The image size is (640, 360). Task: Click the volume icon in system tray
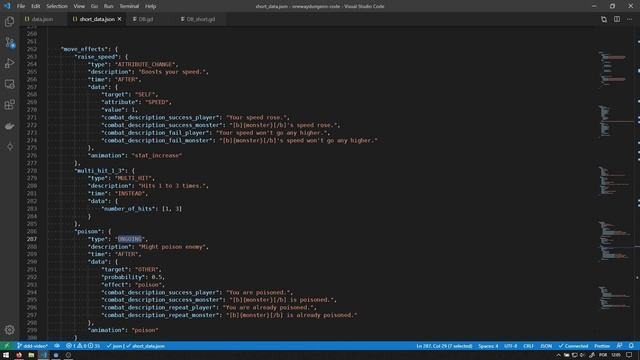click(x=582, y=355)
